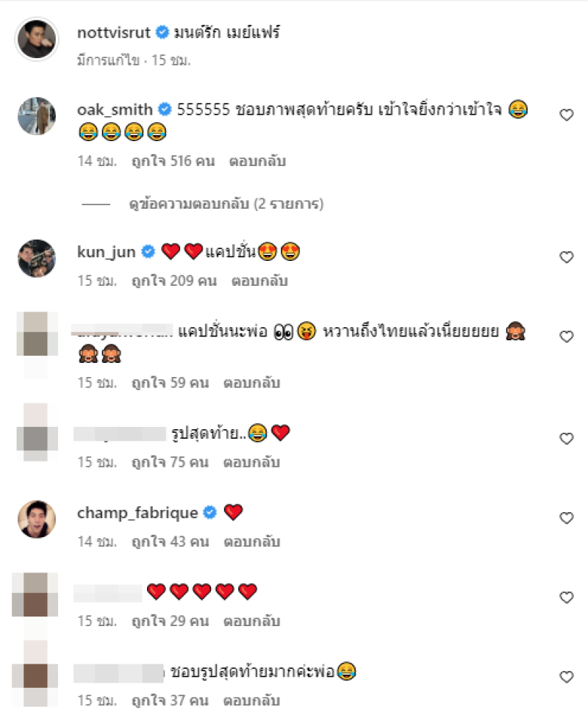Like the five red hearts comment
This screenshot has width=588, height=715.
click(x=566, y=597)
